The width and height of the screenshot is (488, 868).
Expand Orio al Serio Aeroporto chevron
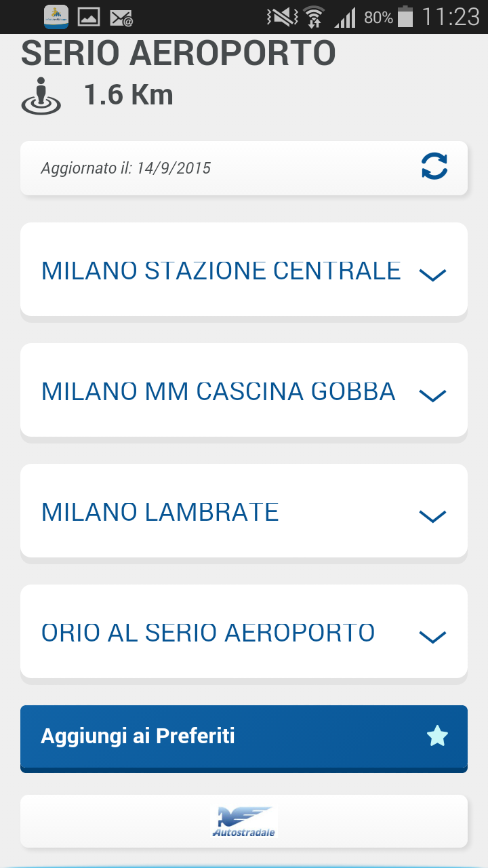click(x=432, y=636)
